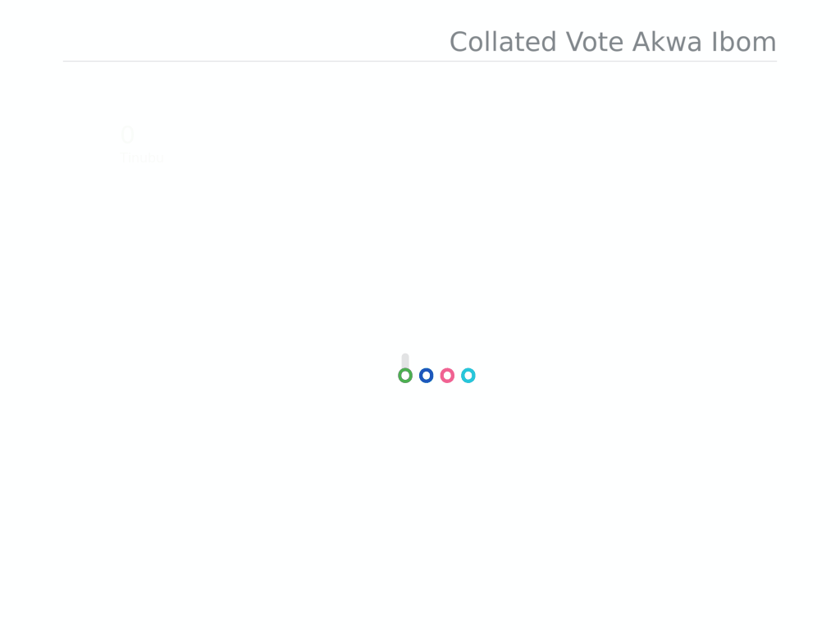Click the divider line under the heading
This screenshot has width=840, height=630.
(x=420, y=62)
